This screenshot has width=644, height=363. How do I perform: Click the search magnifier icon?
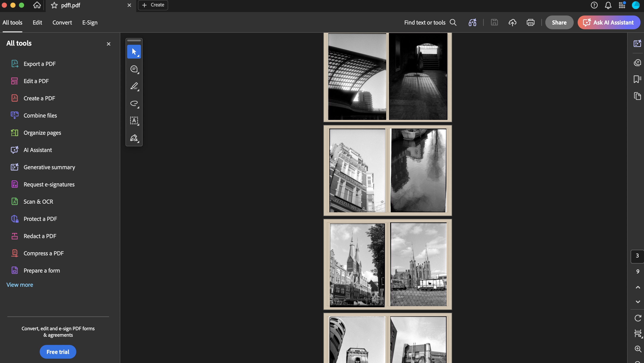click(x=453, y=22)
